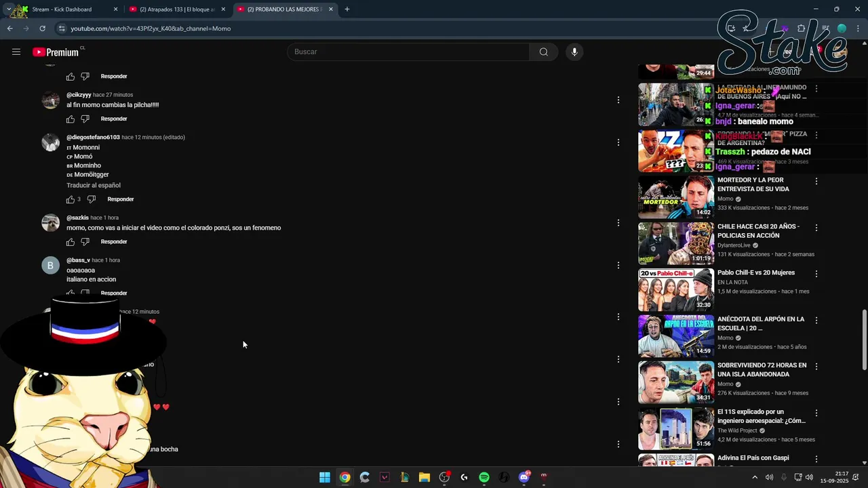This screenshot has height=488, width=868.
Task: Open comment options for @diegostefano6103
Action: [618, 142]
